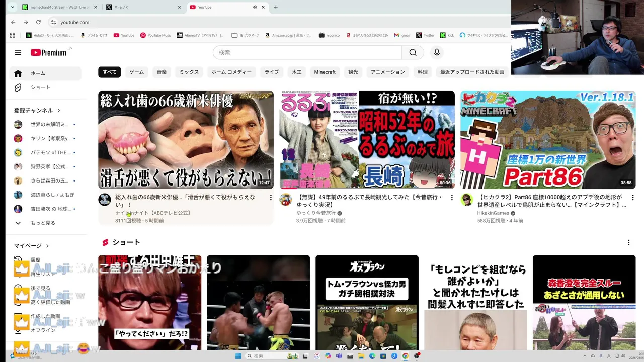The height and width of the screenshot is (362, 644).
Task: Click the HikakinGames channel avatar
Action: [467, 199]
